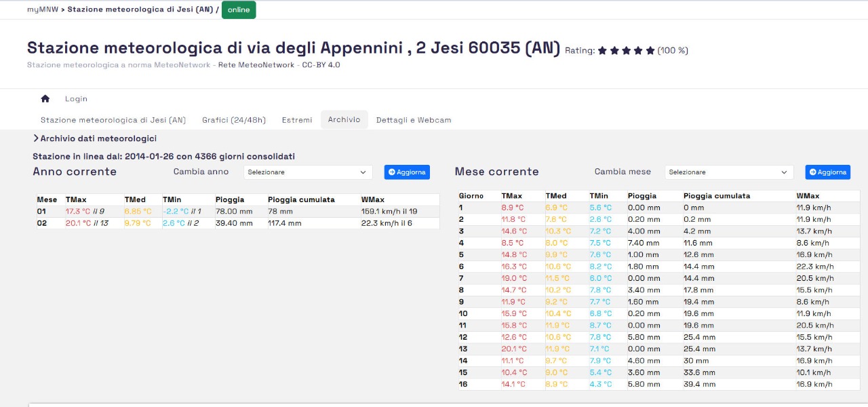Open the Estremi tab
Image resolution: width=868 pixels, height=407 pixels.
[x=297, y=120]
